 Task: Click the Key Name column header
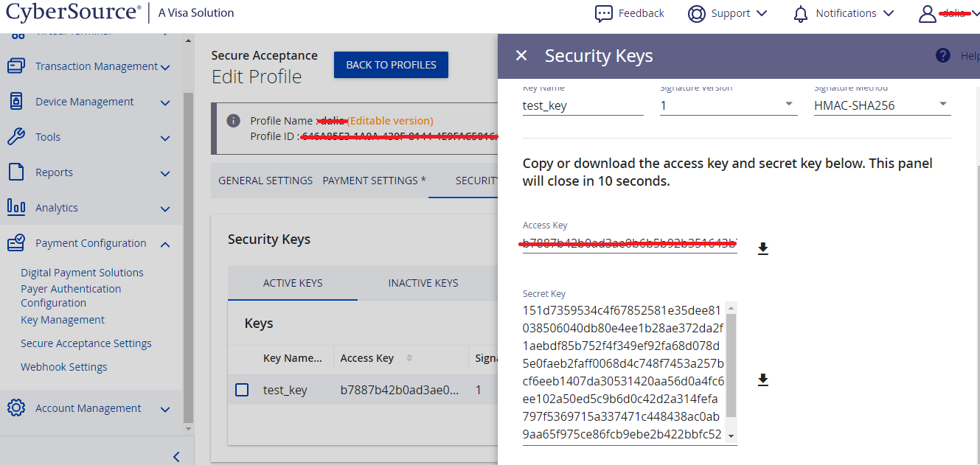coord(293,358)
